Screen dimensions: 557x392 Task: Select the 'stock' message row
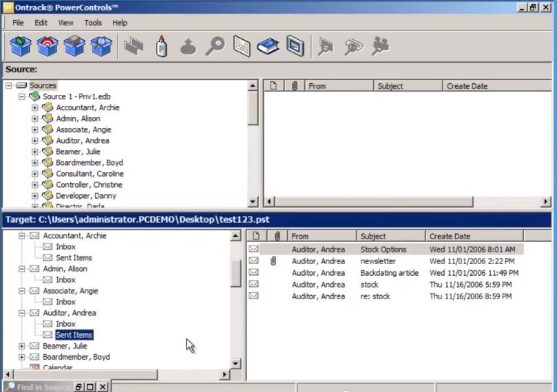tap(385, 284)
